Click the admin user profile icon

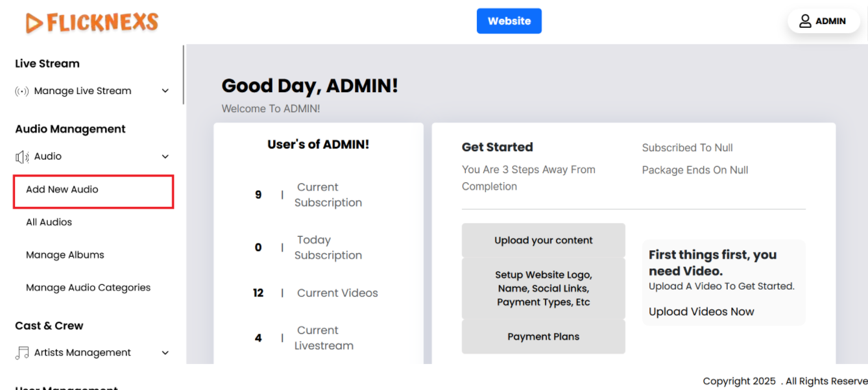tap(805, 21)
